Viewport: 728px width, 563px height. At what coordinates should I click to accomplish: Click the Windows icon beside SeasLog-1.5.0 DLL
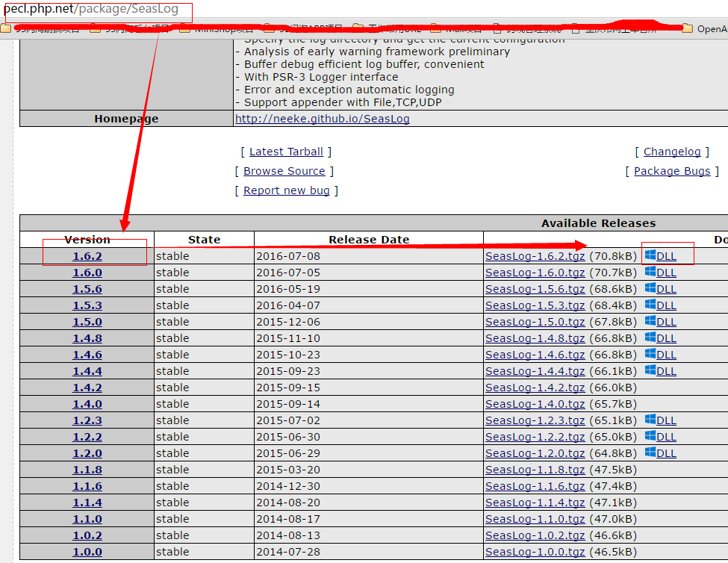click(650, 321)
